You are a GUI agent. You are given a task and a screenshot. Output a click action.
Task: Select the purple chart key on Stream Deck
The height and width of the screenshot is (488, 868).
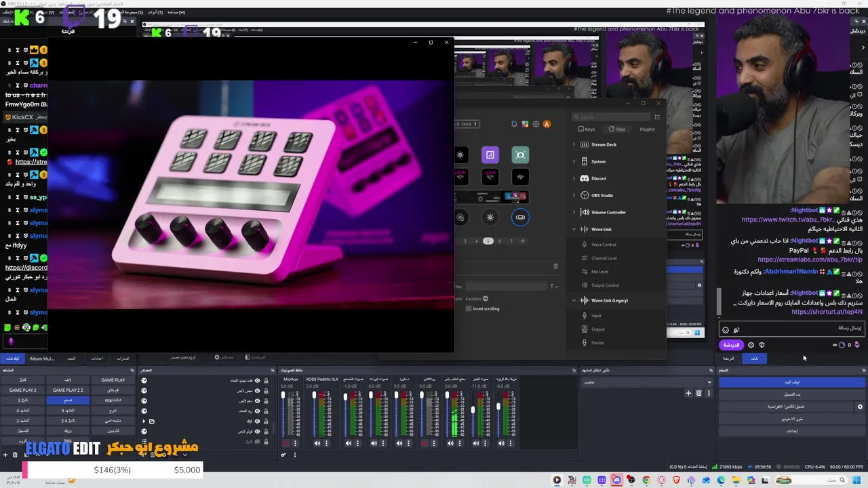(490, 155)
